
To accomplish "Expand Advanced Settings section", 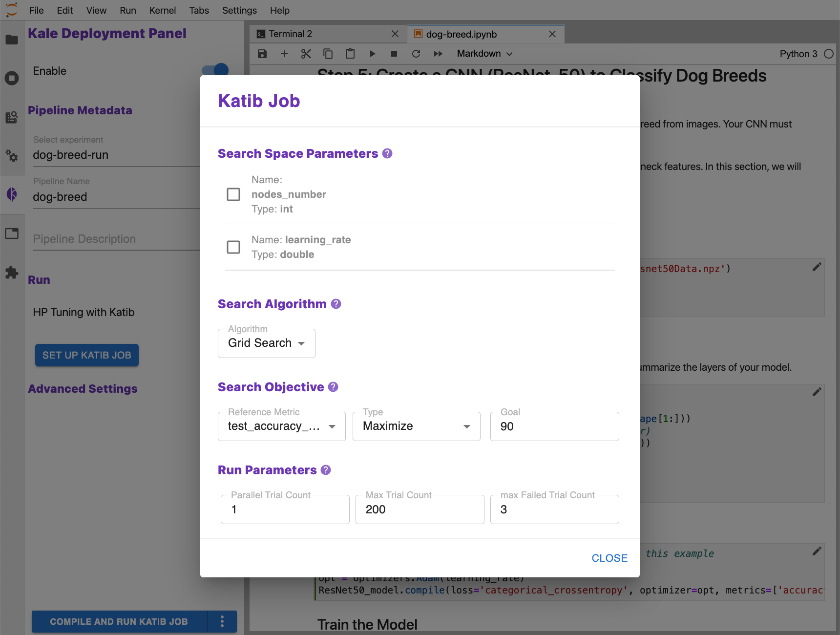I will 83,389.
